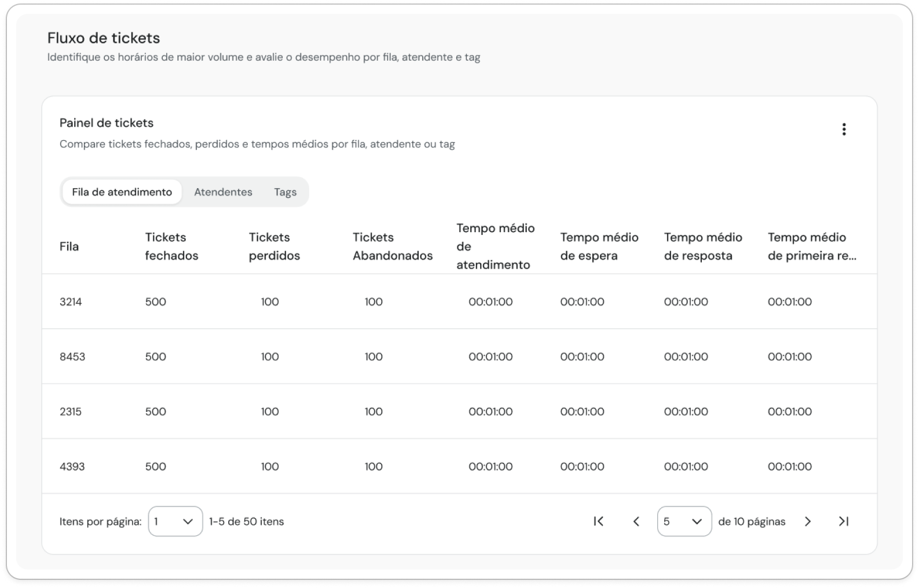Screen dimensions: 919x588
Task: Sort by the Tickets perdidos column header
Action: coord(274,247)
